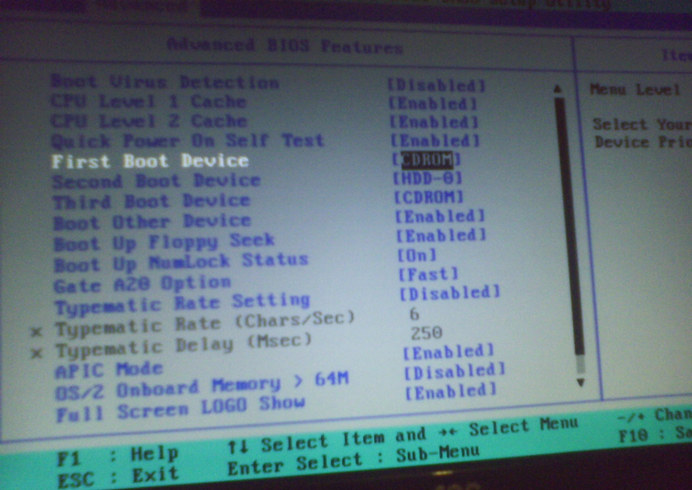Select the Boot Virus Detection setting
Screen dimensions: 692x490
[x=165, y=82]
